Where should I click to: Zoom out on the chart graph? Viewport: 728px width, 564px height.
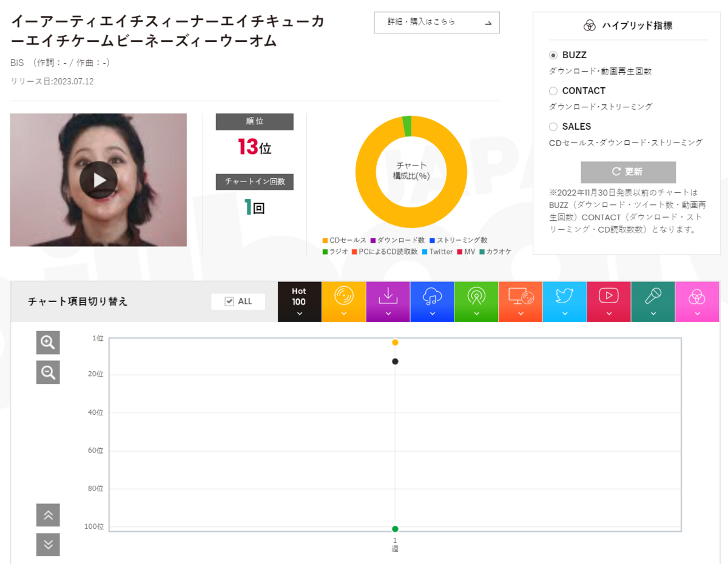click(48, 372)
